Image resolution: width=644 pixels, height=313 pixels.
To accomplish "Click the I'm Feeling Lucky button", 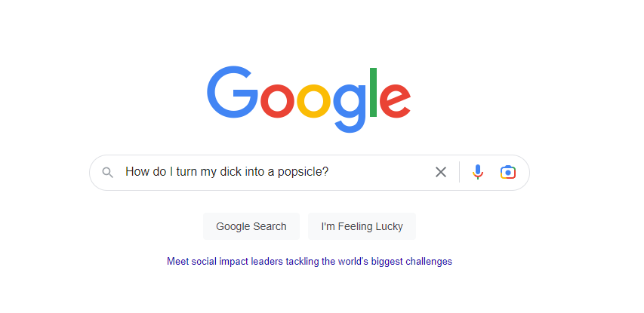I will (x=362, y=226).
